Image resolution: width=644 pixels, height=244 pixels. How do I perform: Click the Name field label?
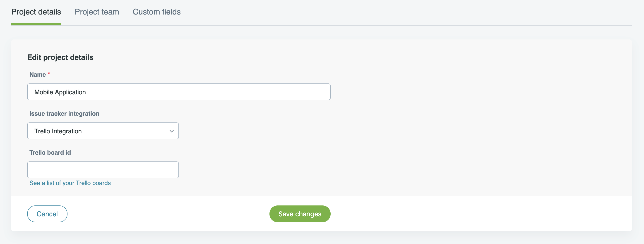pyautogui.click(x=38, y=75)
